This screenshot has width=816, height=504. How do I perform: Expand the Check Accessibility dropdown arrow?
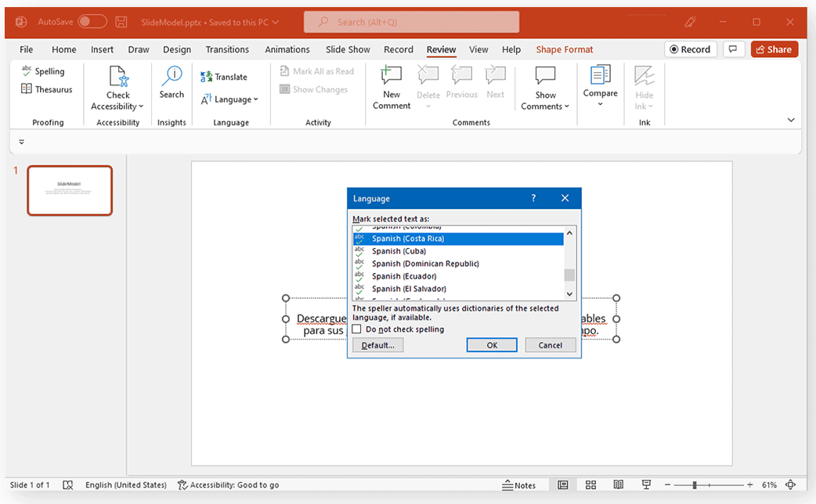(x=141, y=106)
